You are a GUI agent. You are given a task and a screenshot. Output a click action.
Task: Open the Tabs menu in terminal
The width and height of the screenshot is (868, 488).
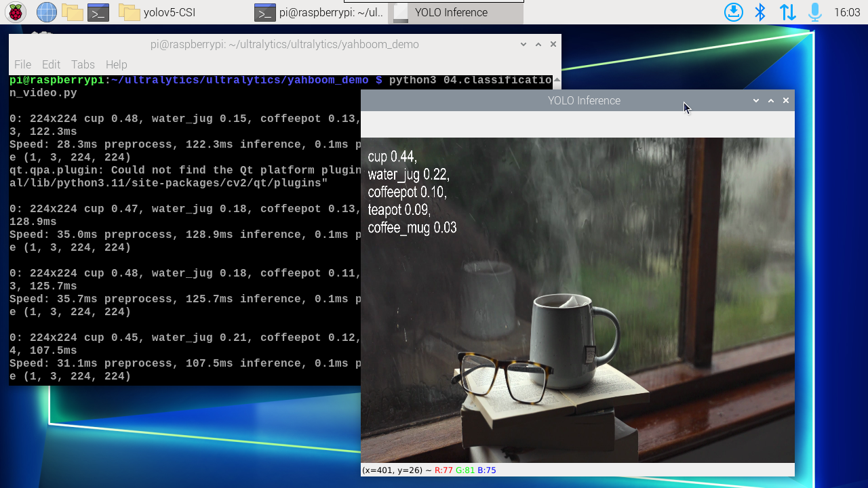tap(83, 64)
